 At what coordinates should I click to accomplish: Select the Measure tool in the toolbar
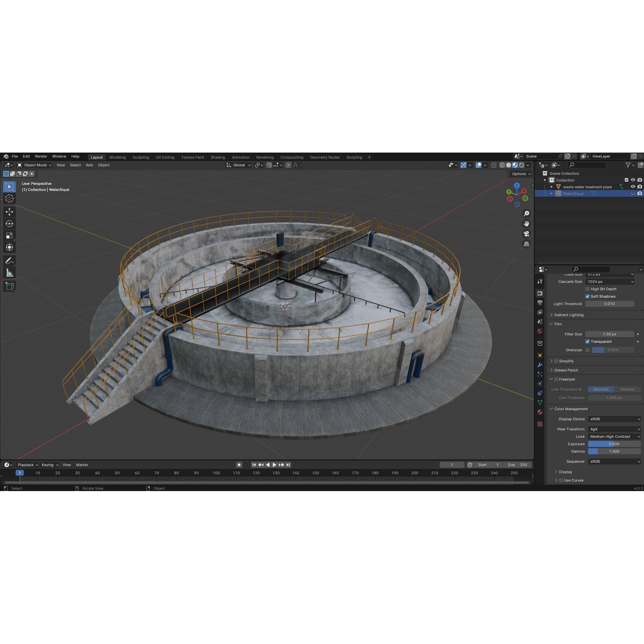pos(9,272)
